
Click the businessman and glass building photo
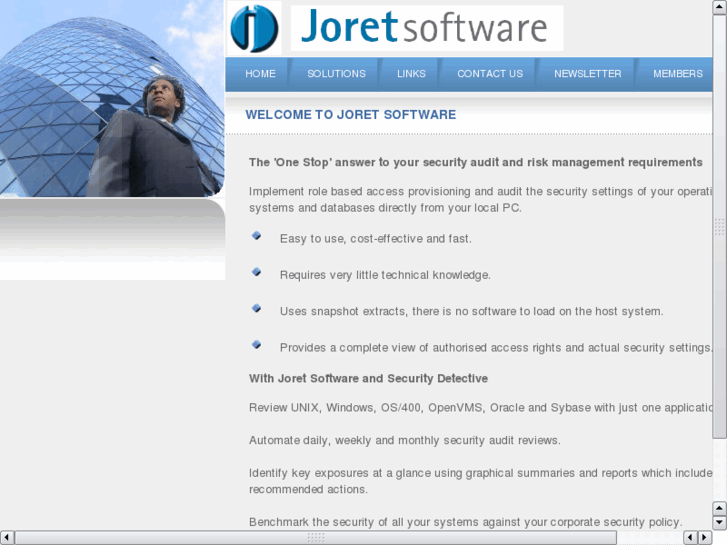(x=112, y=98)
